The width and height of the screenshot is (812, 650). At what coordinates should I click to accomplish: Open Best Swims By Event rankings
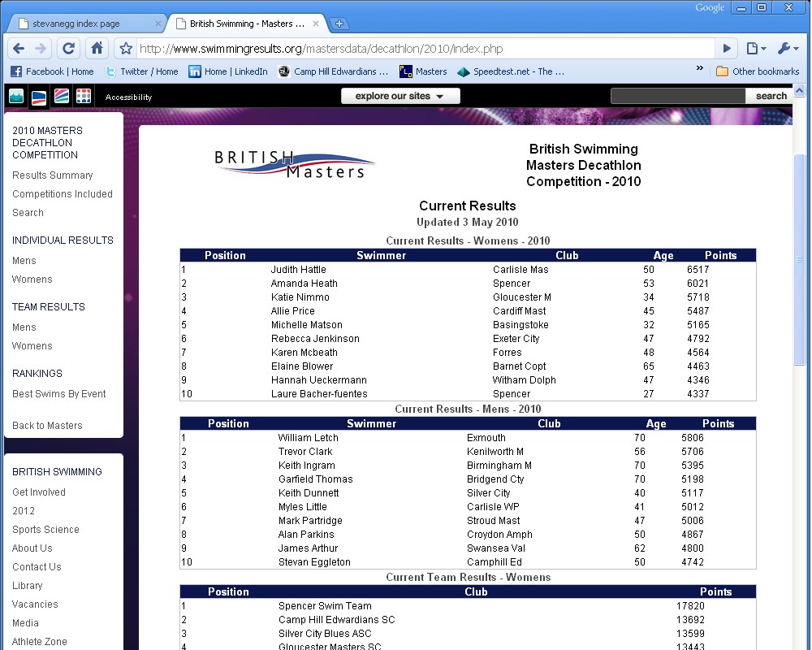pos(59,394)
